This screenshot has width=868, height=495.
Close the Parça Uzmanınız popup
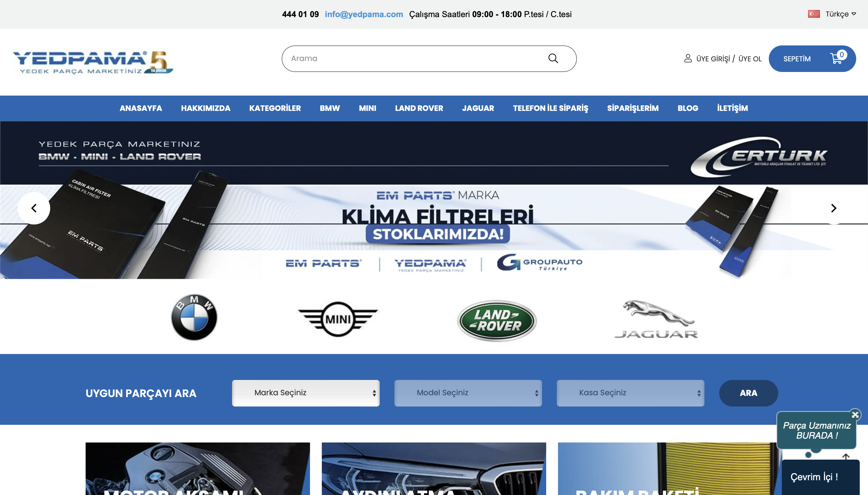[855, 414]
